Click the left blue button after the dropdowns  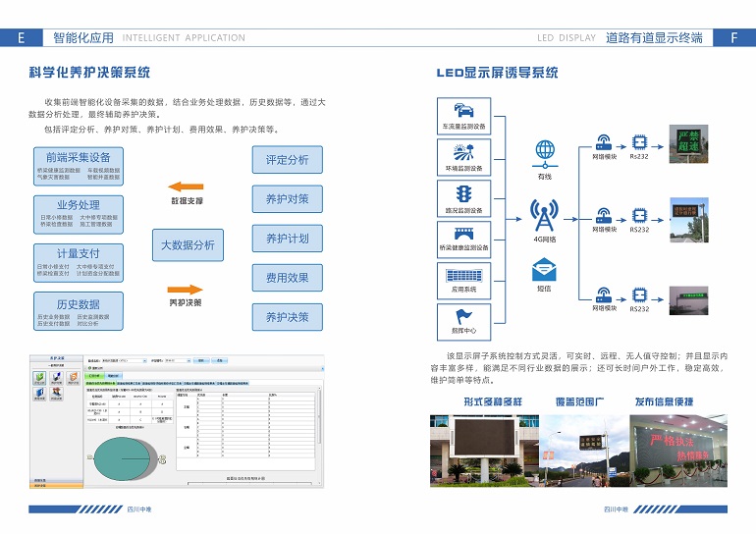(202, 360)
